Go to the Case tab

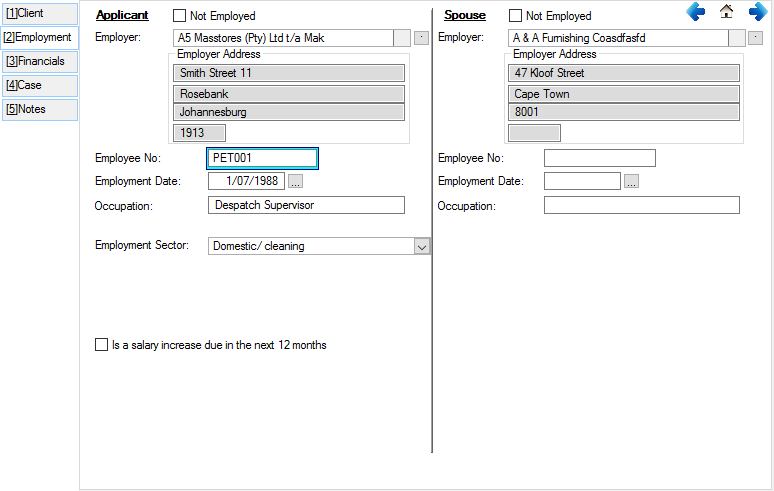pos(39,85)
